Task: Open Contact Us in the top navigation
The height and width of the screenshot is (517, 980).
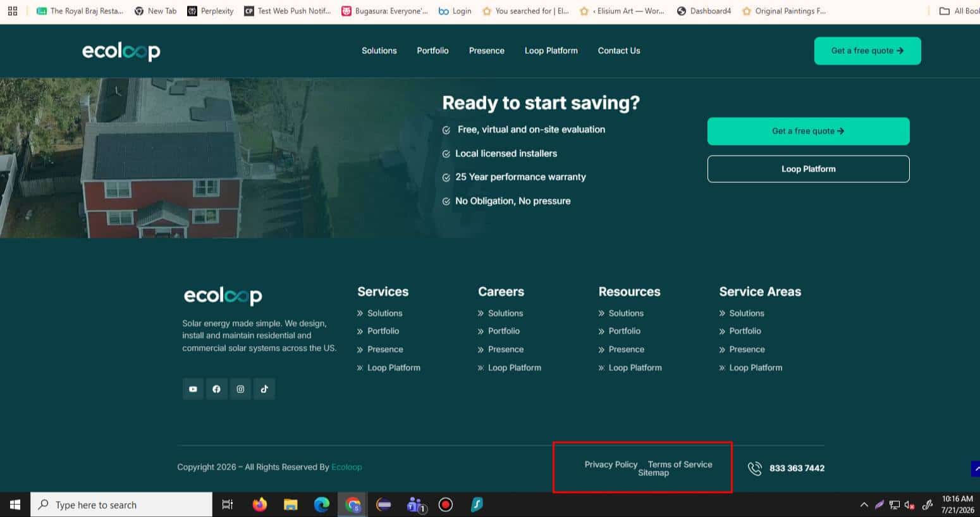Action: tap(619, 51)
